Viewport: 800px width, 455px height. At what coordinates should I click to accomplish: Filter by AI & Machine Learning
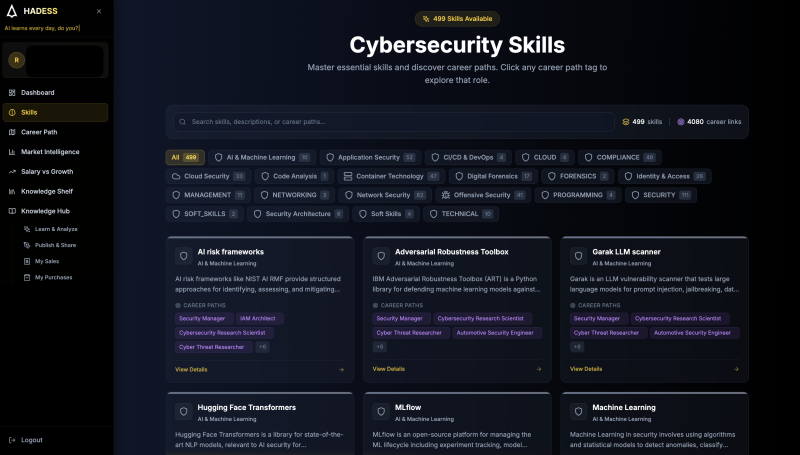[x=262, y=158]
